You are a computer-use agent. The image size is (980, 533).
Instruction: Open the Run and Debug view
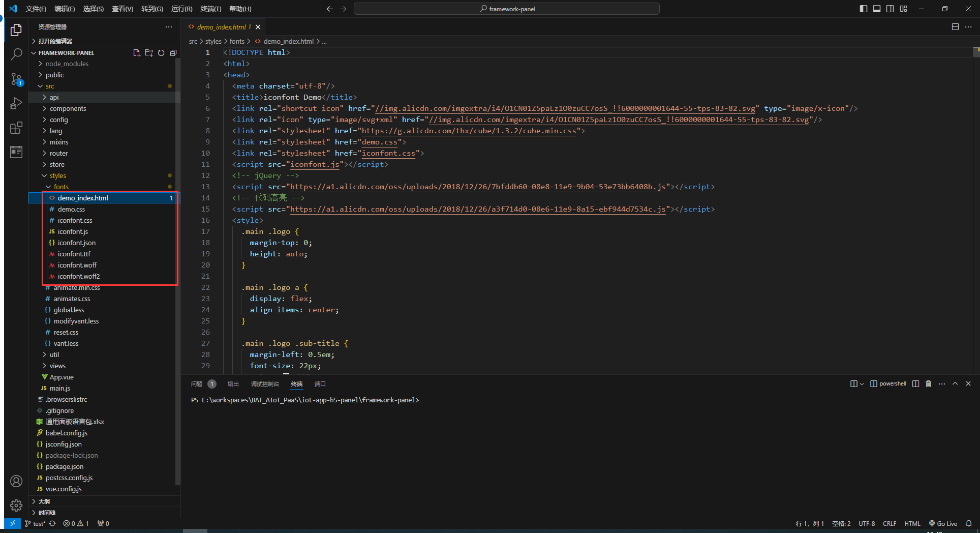16,103
